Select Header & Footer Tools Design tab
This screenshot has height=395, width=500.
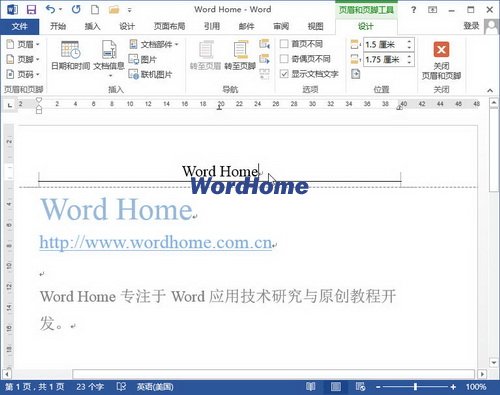366,26
